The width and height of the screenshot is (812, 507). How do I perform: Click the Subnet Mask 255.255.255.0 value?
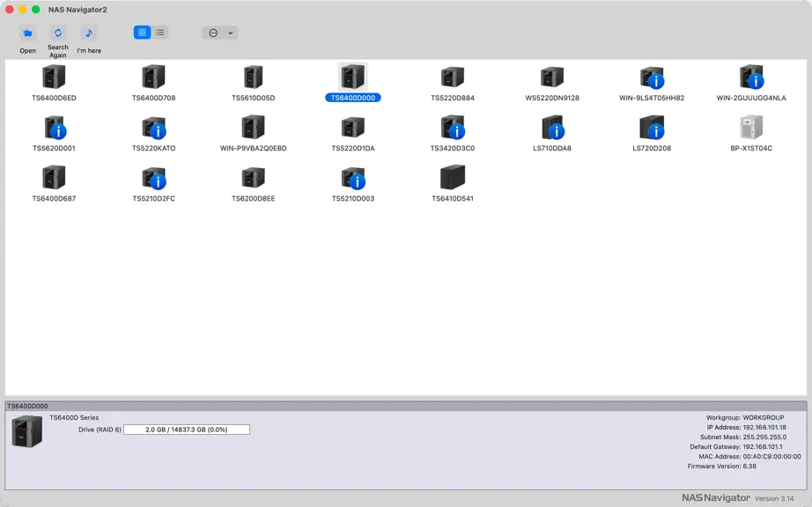pos(764,437)
